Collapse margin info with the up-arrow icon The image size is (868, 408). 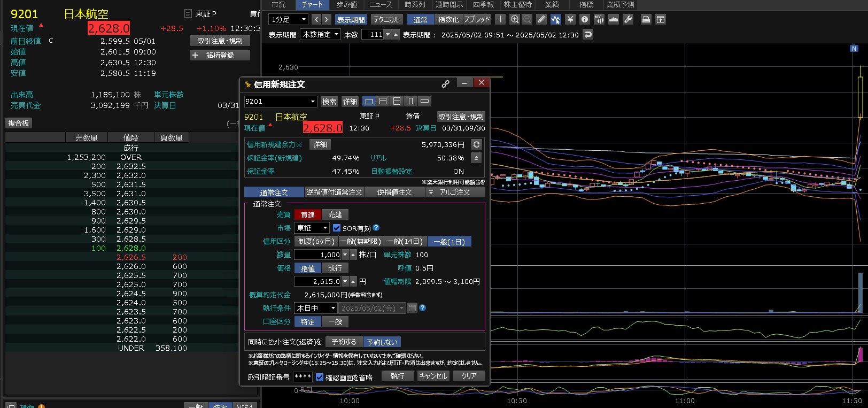(x=476, y=158)
